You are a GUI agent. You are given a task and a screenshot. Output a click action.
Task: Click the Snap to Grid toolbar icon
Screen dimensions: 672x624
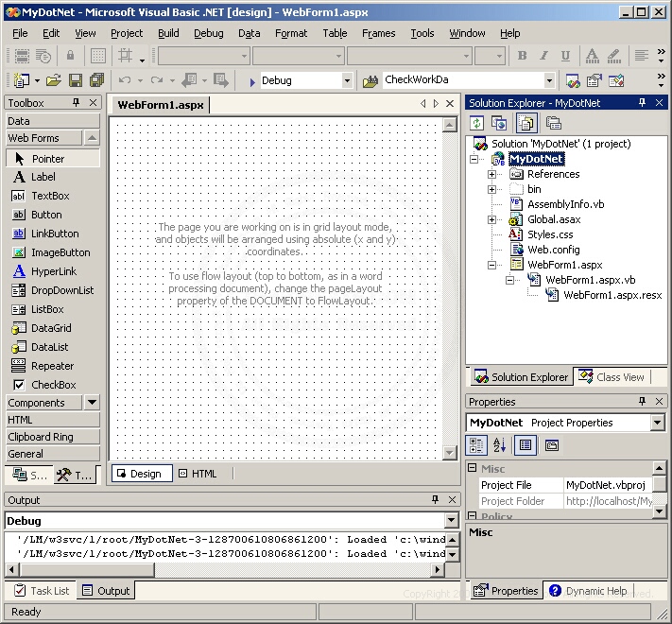point(125,56)
